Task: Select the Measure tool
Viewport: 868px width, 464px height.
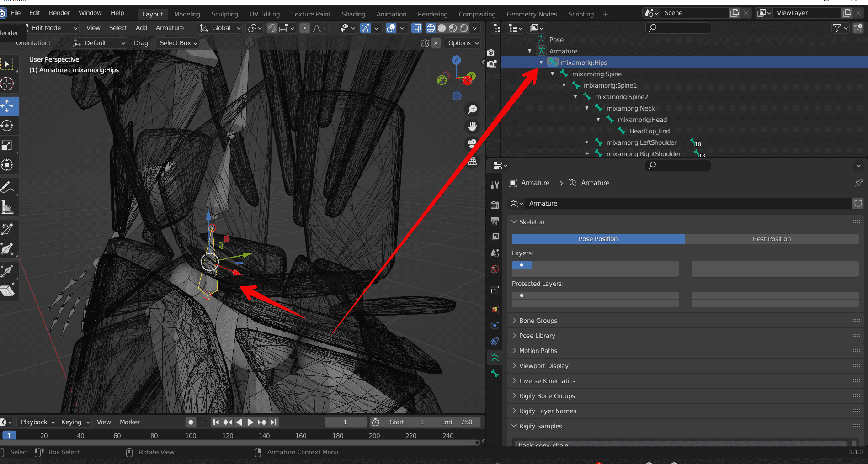Action: pyautogui.click(x=8, y=208)
